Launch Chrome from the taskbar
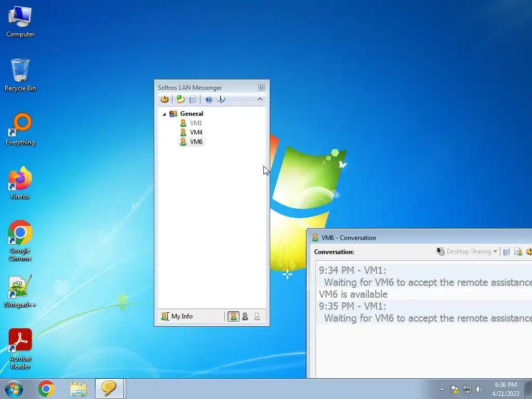The image size is (532, 399). coord(46,389)
